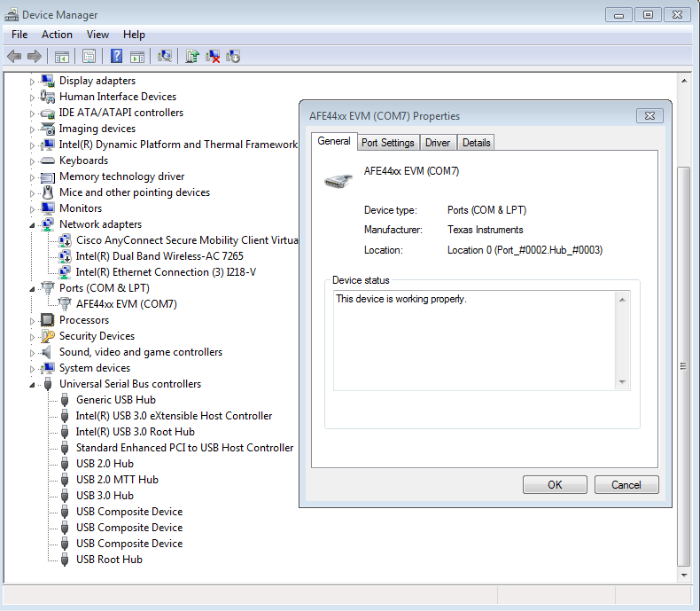Click the Security Devices key icon
Image resolution: width=700 pixels, height=611 pixels.
[x=48, y=336]
